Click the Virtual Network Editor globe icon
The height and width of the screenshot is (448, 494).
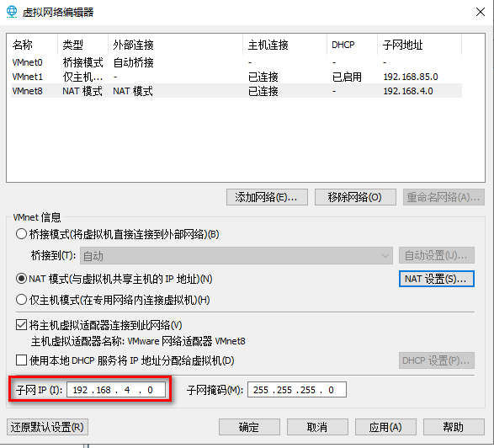pos(12,12)
